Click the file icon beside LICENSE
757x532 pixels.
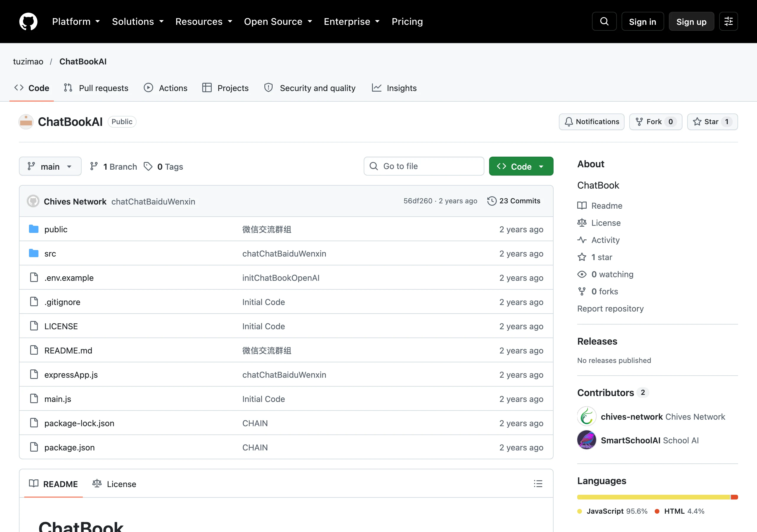pos(34,326)
